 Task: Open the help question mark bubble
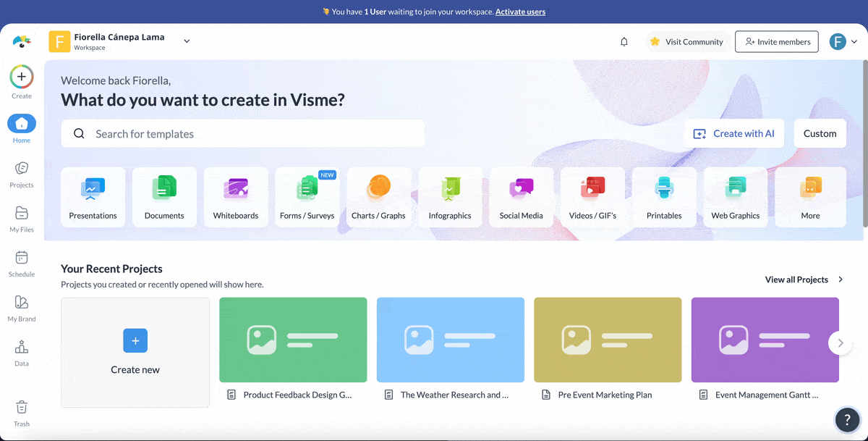pyautogui.click(x=847, y=420)
